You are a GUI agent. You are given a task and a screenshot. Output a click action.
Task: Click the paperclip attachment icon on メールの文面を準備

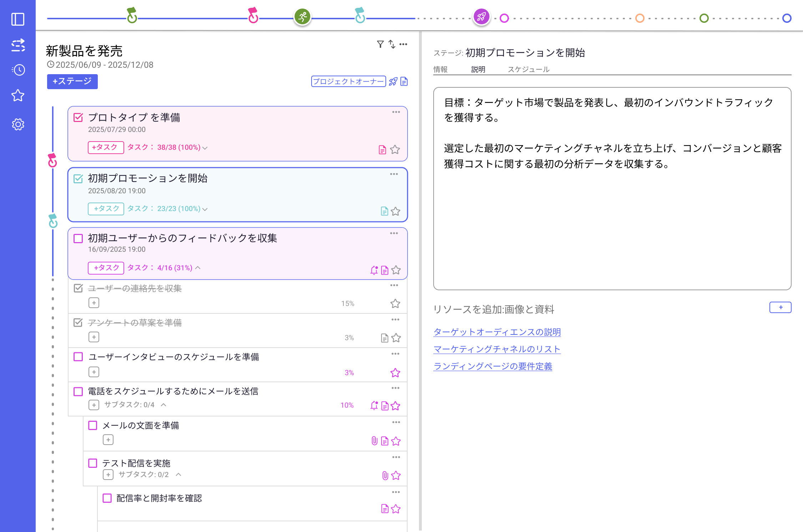point(374,441)
